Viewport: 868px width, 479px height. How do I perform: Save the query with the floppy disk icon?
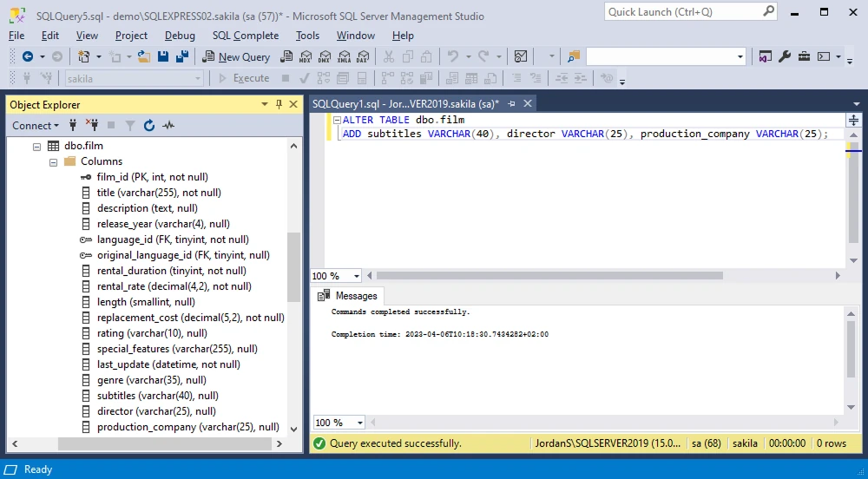pyautogui.click(x=163, y=56)
